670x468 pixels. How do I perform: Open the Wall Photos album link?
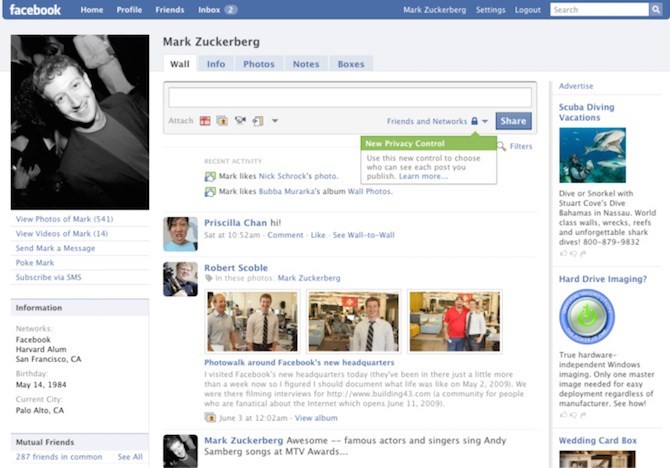tap(369, 191)
